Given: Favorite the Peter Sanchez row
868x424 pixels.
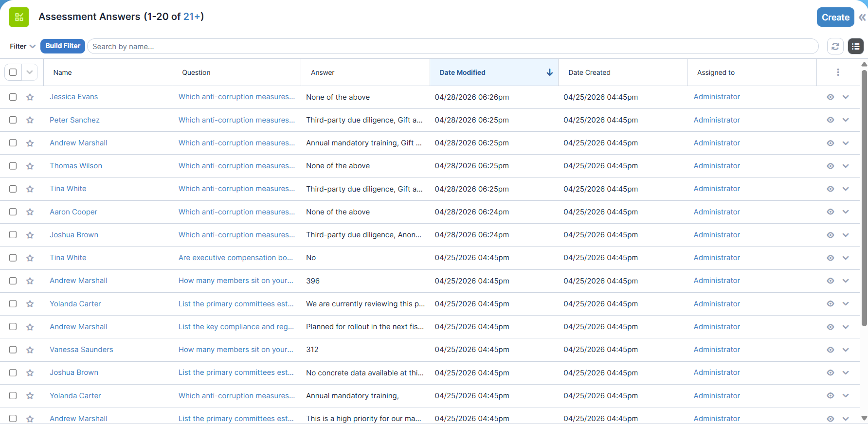Looking at the screenshot, I should pos(30,120).
